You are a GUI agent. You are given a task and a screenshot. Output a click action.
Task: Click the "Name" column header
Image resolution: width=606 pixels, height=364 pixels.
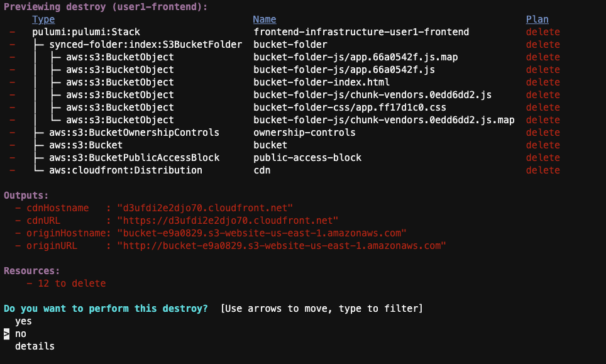pyautogui.click(x=265, y=19)
